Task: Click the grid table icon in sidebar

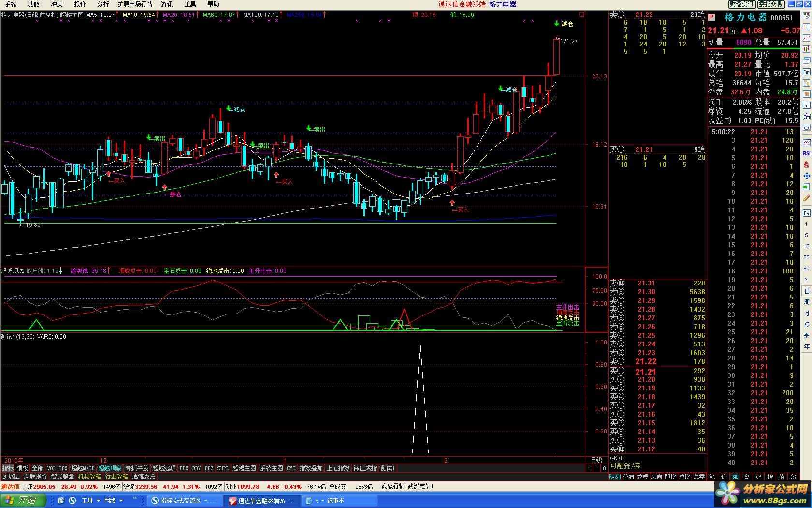Action: [x=807, y=26]
